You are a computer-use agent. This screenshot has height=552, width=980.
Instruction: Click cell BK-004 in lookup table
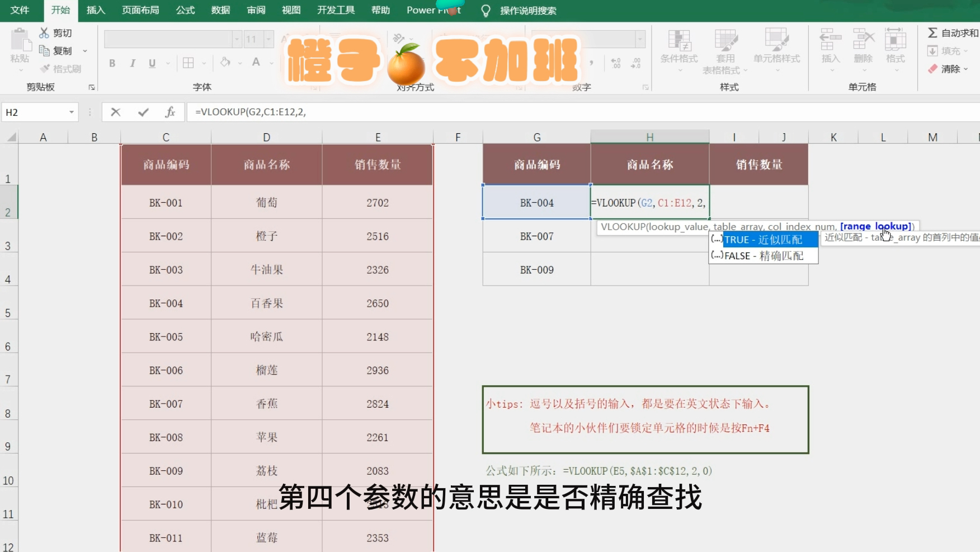point(536,202)
